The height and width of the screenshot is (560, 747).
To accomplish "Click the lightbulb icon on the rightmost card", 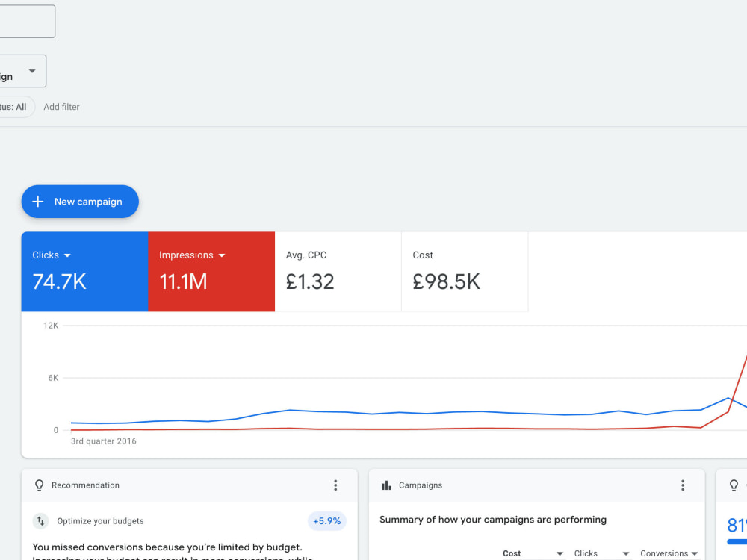I will 734,485.
